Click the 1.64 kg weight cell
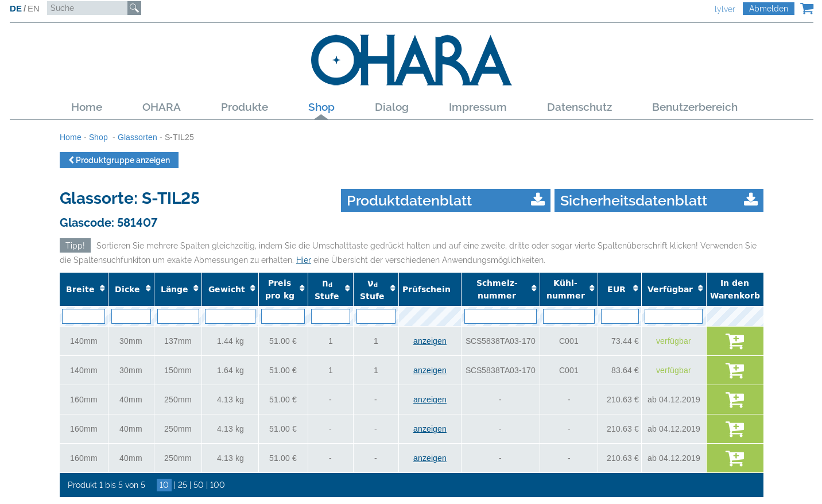 [230, 370]
